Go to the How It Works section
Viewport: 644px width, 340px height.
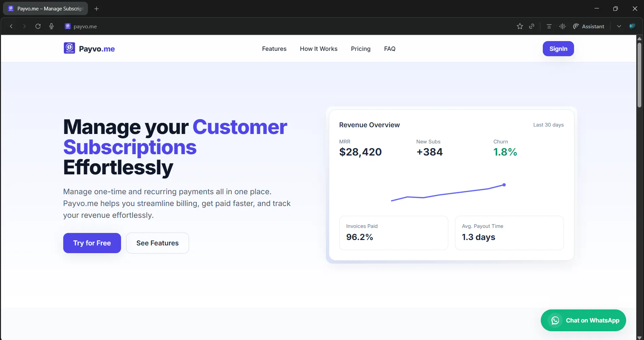coord(319,49)
